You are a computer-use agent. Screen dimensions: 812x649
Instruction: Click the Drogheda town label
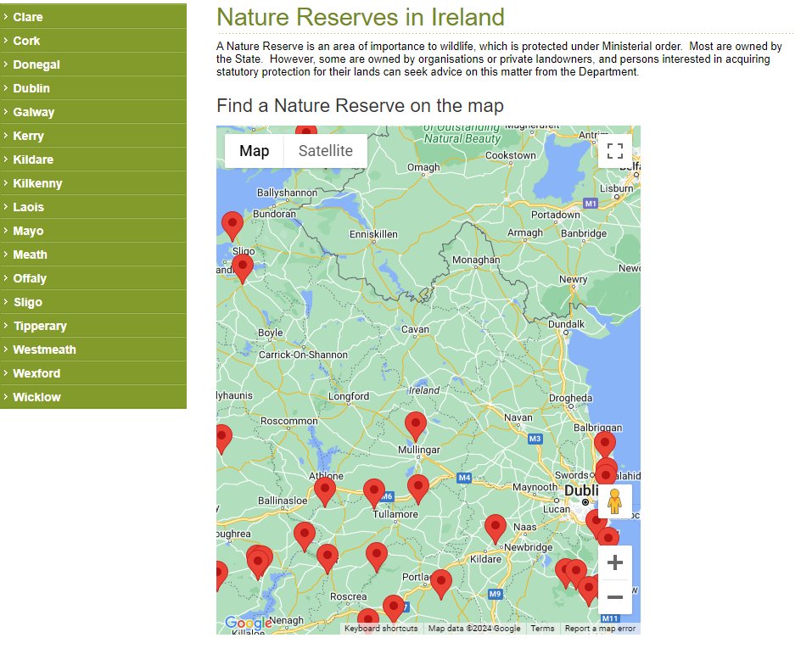point(570,399)
